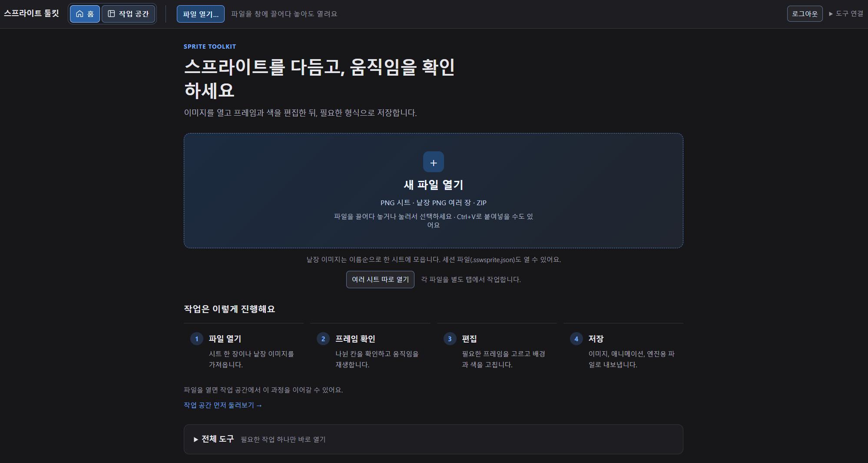Open the 파일 열기... button in the top bar
This screenshot has height=463, width=868.
click(201, 14)
